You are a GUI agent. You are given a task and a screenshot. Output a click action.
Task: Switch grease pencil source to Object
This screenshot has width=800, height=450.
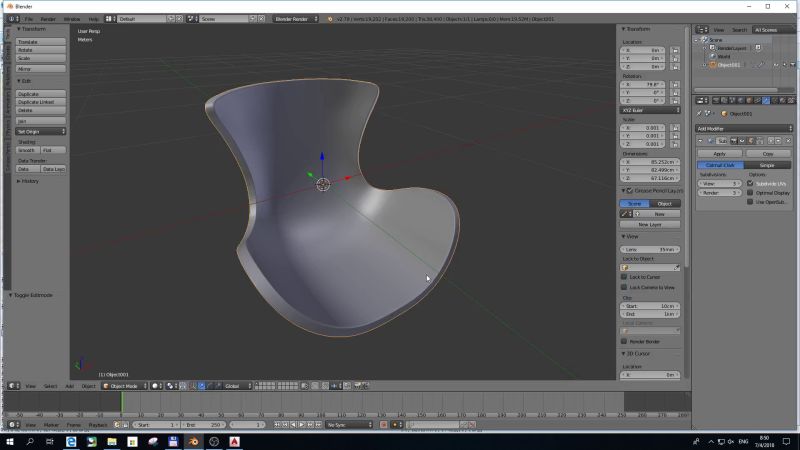tap(665, 204)
